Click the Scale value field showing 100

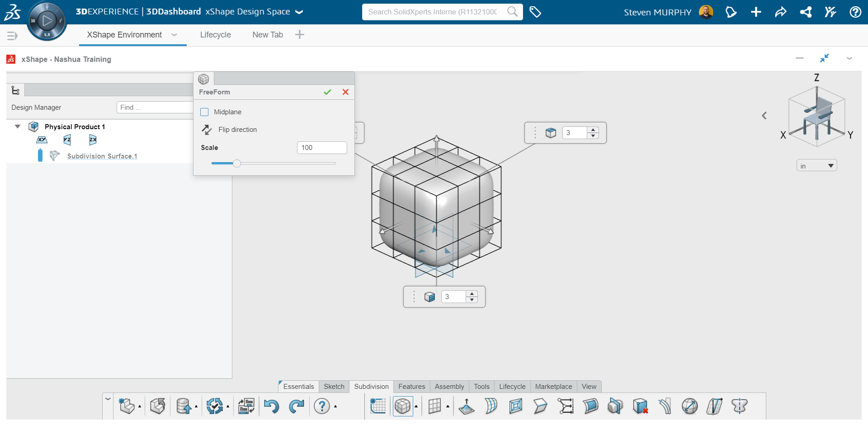point(322,148)
